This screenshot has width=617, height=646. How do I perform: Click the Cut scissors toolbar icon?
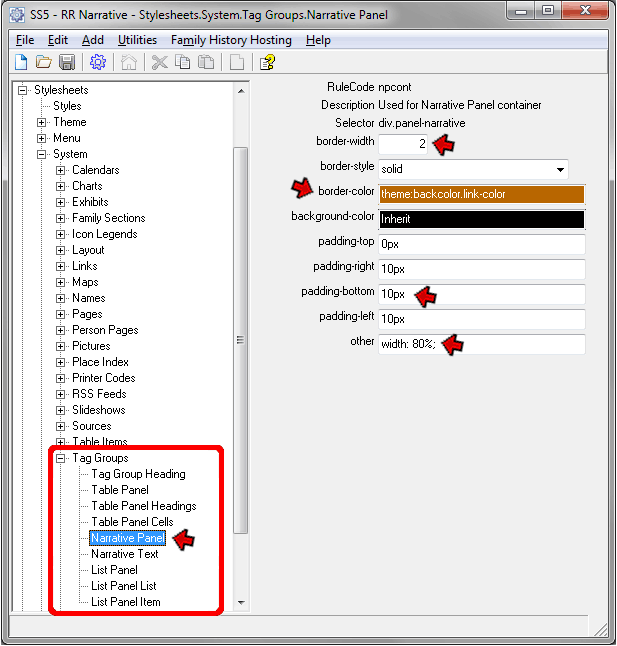pyautogui.click(x=159, y=62)
